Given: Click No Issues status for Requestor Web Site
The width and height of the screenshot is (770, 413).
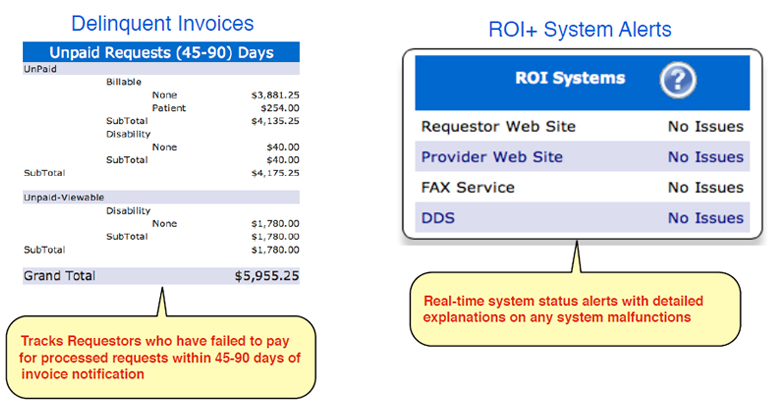Looking at the screenshot, I should (x=705, y=127).
